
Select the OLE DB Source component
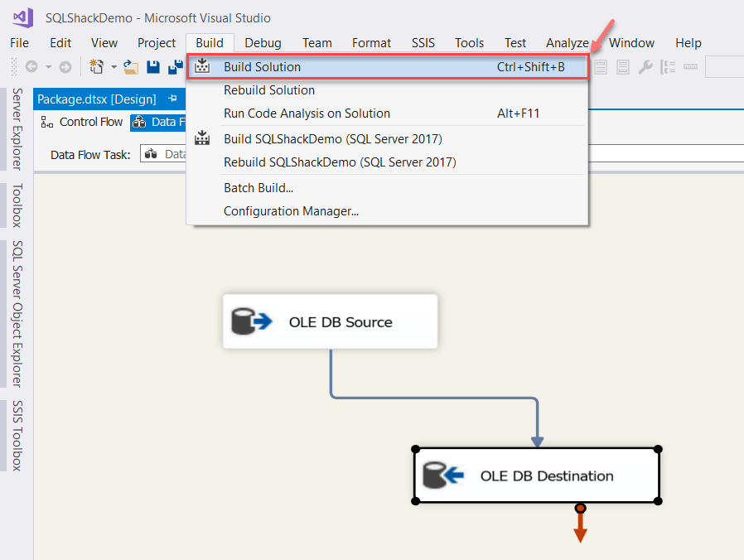pos(331,321)
